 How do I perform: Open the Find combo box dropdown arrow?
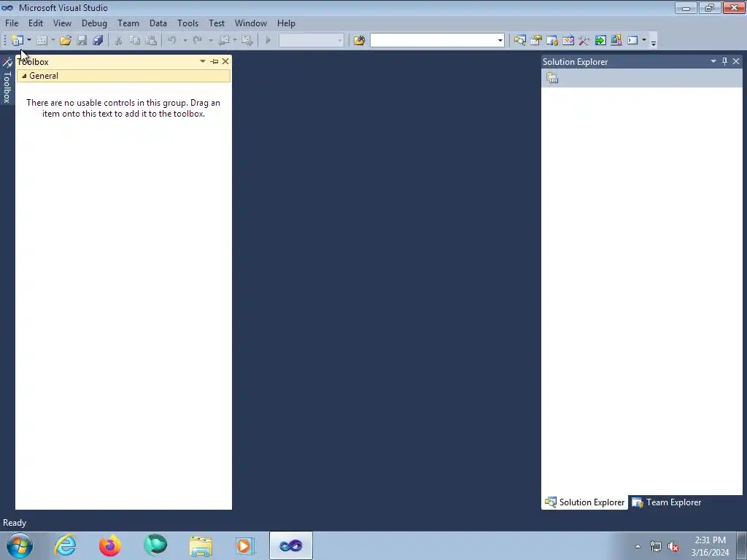pos(500,41)
